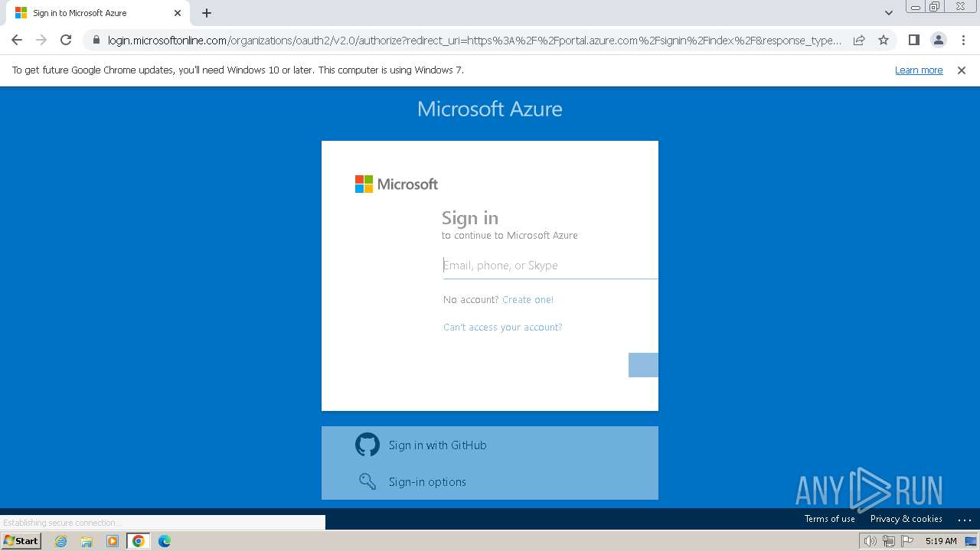Click the Microsoft Azure heading
The width and height of the screenshot is (980, 551).
490,109
